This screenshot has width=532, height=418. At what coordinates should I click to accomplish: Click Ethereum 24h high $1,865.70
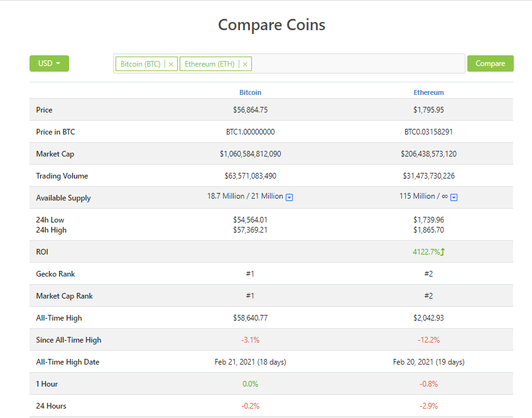[x=428, y=230]
